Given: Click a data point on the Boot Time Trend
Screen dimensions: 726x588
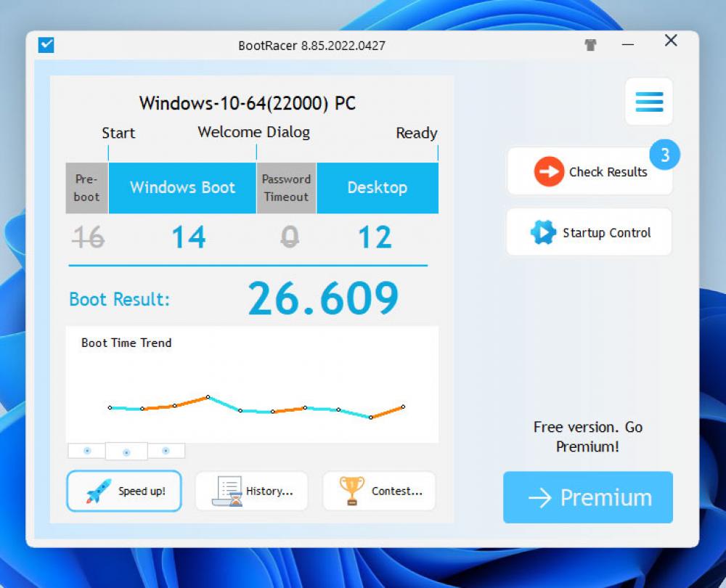Looking at the screenshot, I should [208, 398].
